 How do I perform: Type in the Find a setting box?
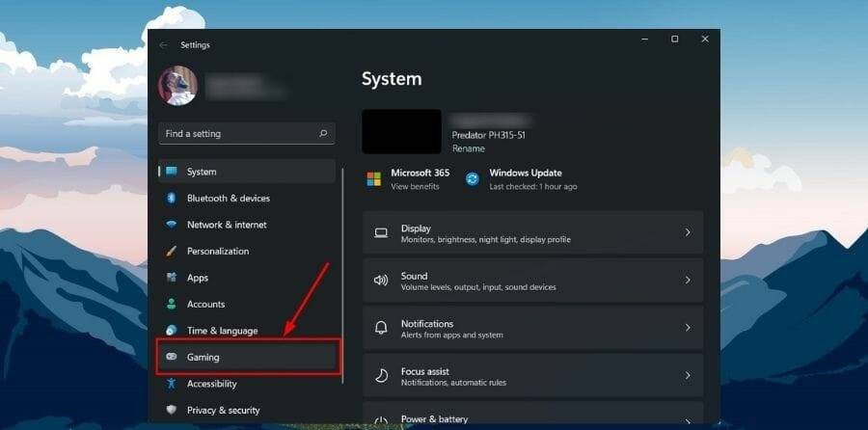tap(236, 134)
